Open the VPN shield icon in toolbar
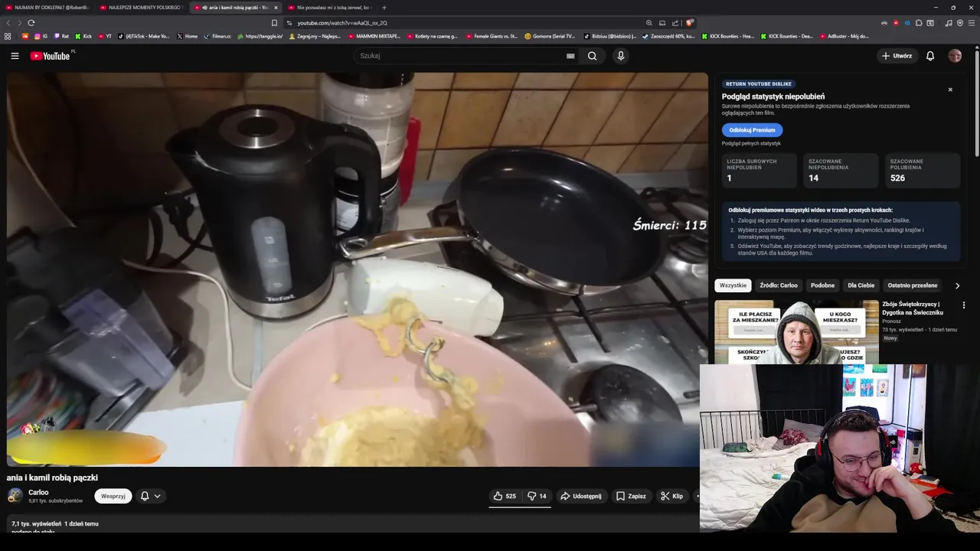This screenshot has width=980, height=551. click(x=960, y=23)
